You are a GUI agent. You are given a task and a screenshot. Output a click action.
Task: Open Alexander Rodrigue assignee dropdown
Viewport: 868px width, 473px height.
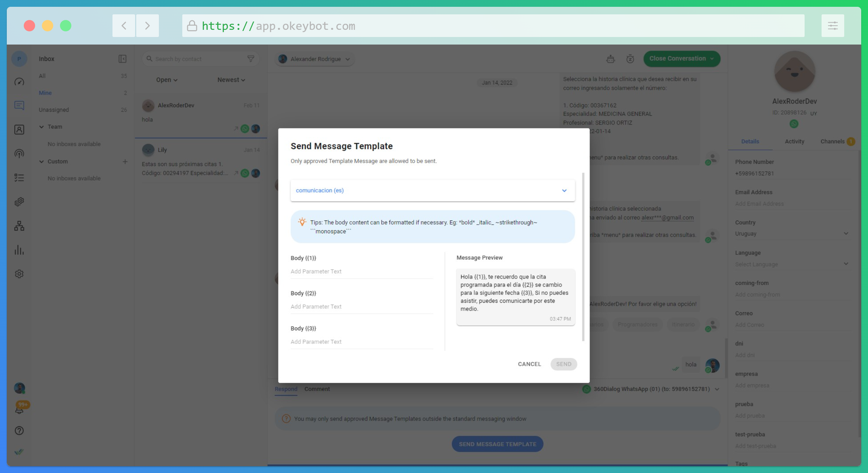314,59
